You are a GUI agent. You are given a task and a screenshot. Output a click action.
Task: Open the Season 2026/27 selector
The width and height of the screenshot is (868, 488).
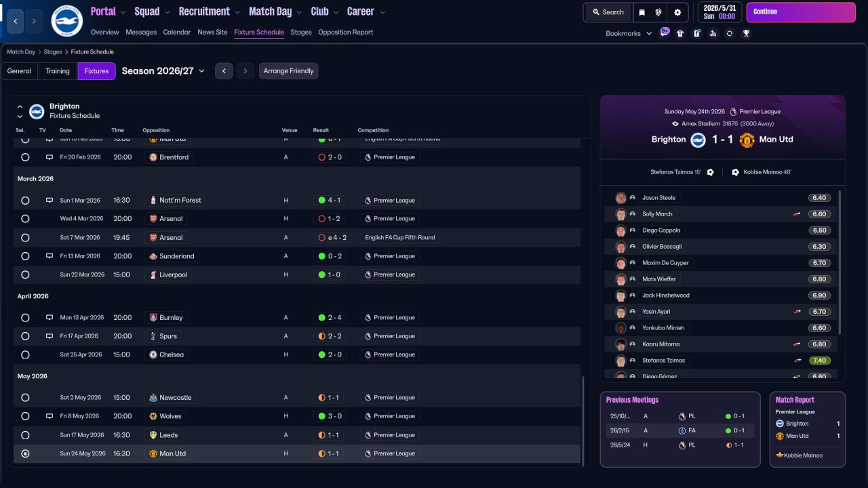click(163, 71)
